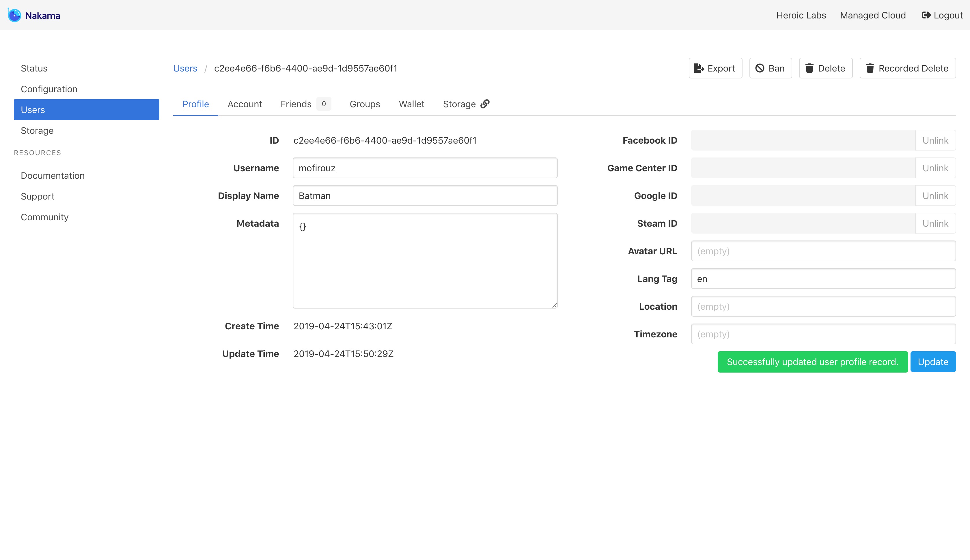The width and height of the screenshot is (970, 560).
Task: Open the Groups tab
Action: [x=365, y=104]
